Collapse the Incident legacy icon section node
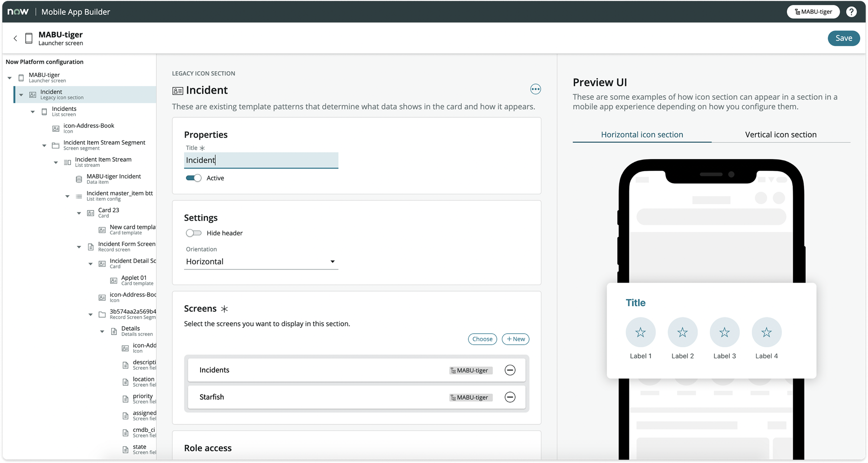This screenshot has height=463, width=868. click(x=21, y=95)
